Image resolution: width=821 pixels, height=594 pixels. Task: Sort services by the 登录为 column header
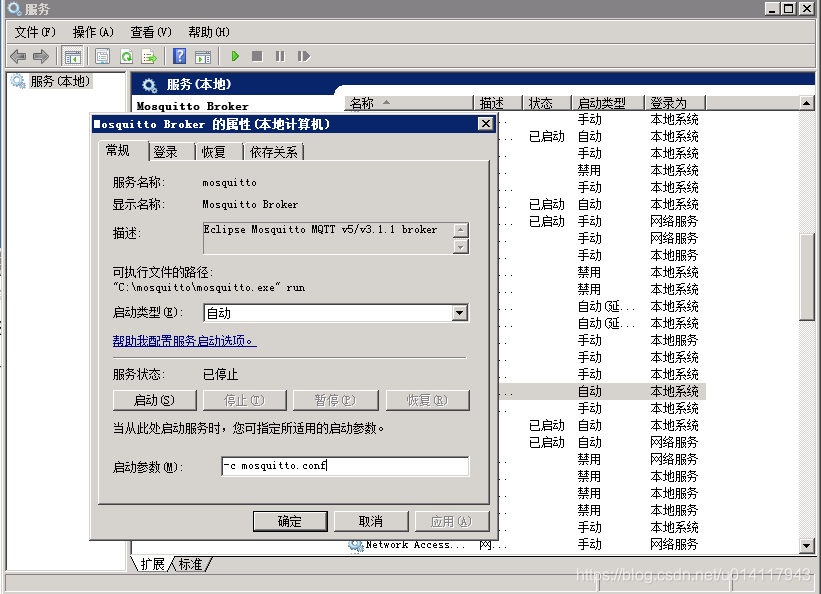point(675,103)
